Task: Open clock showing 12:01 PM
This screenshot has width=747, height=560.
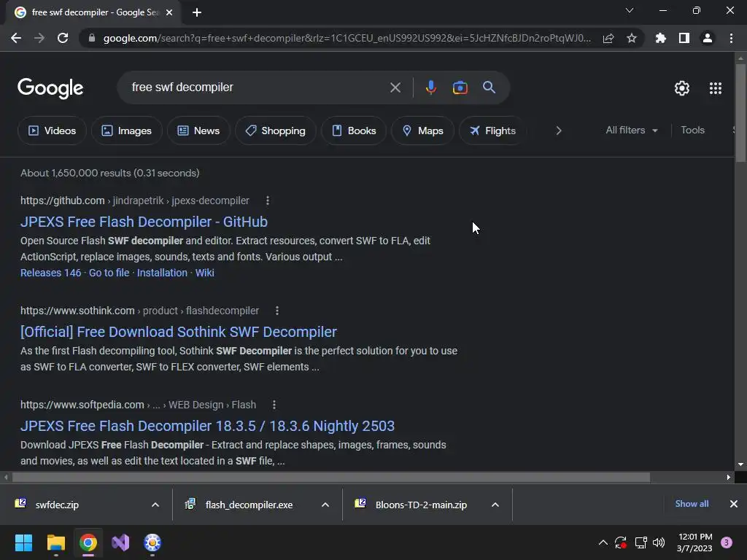Action: [694, 542]
